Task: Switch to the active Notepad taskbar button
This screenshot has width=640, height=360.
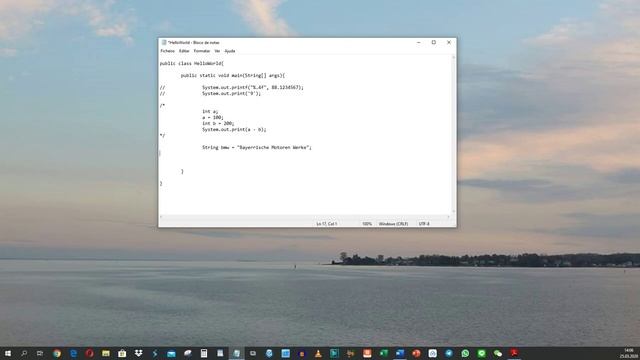Action: pyautogui.click(x=236, y=353)
